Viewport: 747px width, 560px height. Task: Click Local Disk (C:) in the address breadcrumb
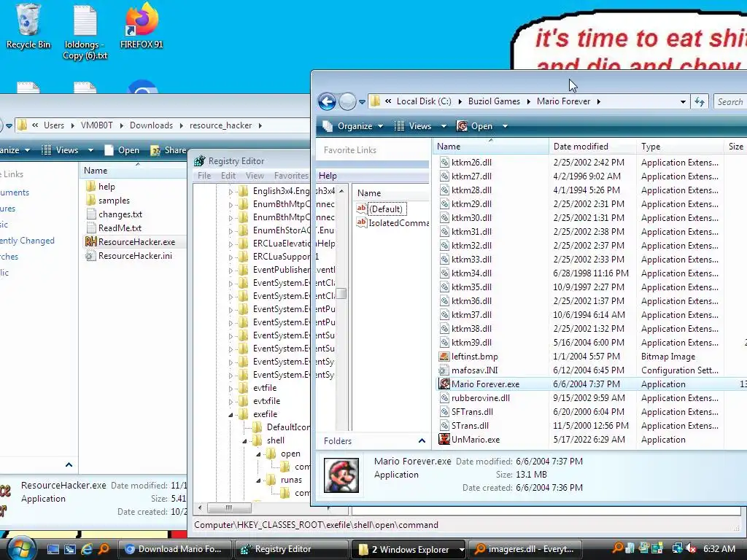(424, 101)
